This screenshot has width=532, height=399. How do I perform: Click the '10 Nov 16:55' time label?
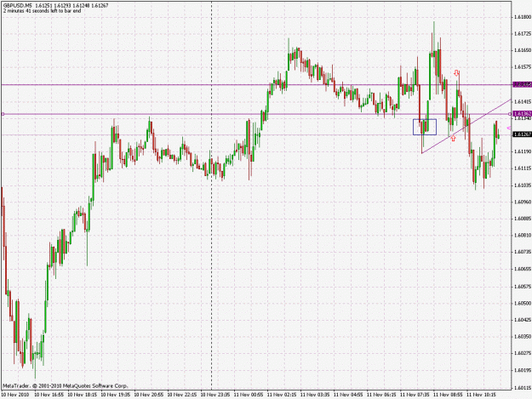(49, 395)
